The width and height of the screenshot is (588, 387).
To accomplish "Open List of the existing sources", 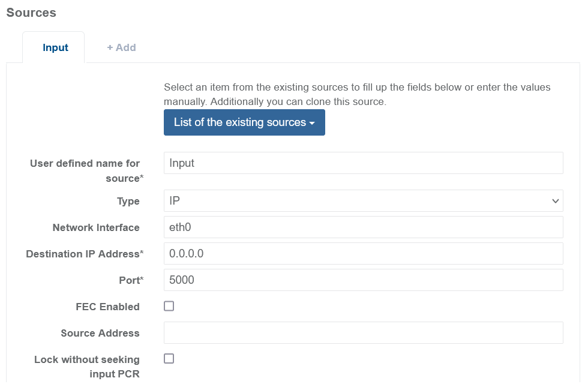I will click(244, 122).
